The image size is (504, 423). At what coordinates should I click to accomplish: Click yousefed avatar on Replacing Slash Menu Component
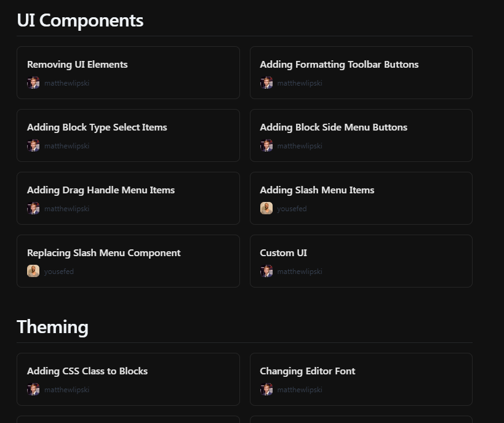click(33, 271)
